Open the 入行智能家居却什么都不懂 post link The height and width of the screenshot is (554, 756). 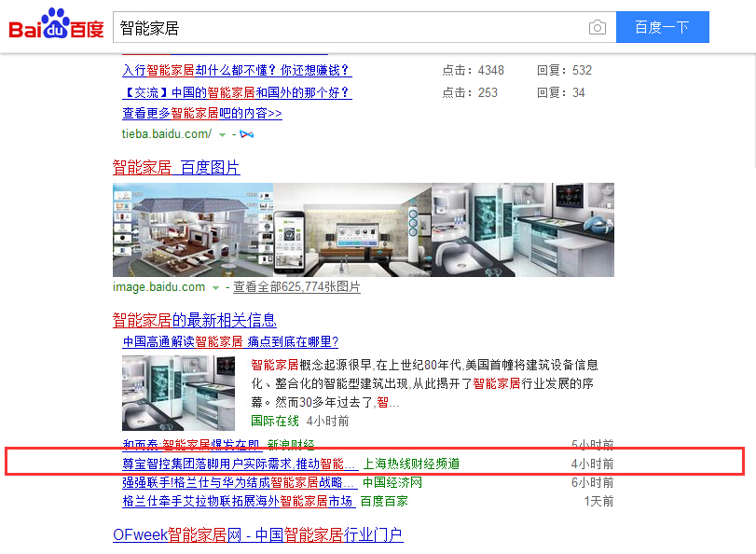237,70
